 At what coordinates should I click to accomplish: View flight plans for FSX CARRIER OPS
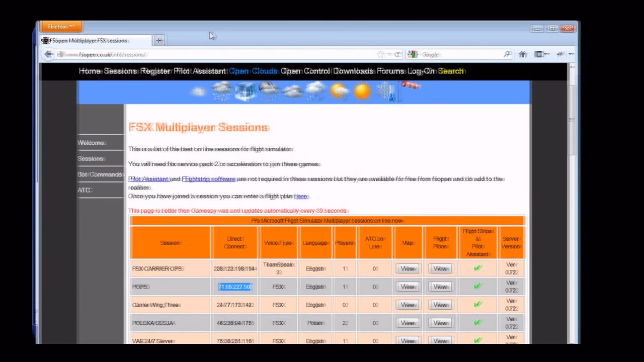point(441,268)
